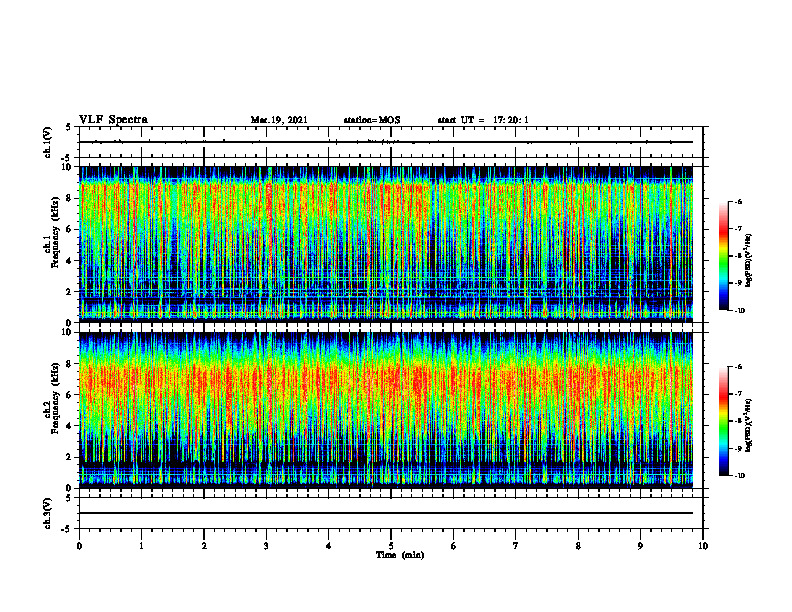Image resolution: width=792 pixels, height=612 pixels.
Task: Click time axis tick label '7'
Action: (x=516, y=546)
